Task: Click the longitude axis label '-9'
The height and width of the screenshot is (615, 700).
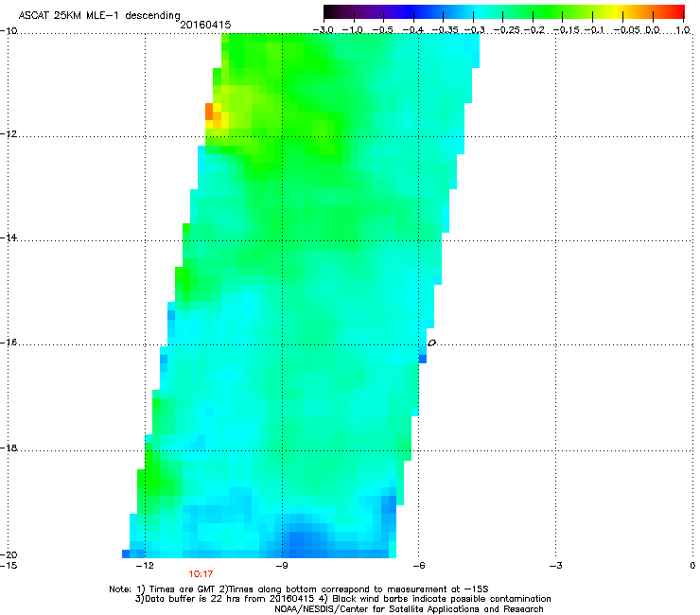Action: [281, 566]
